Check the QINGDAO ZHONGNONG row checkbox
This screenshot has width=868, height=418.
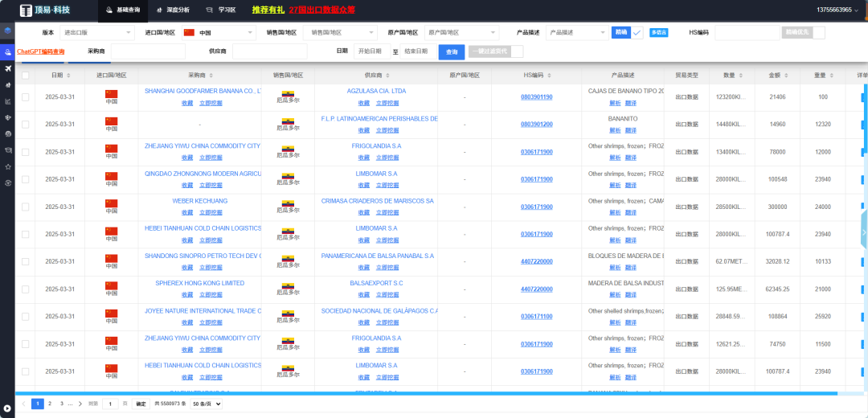[26, 179]
